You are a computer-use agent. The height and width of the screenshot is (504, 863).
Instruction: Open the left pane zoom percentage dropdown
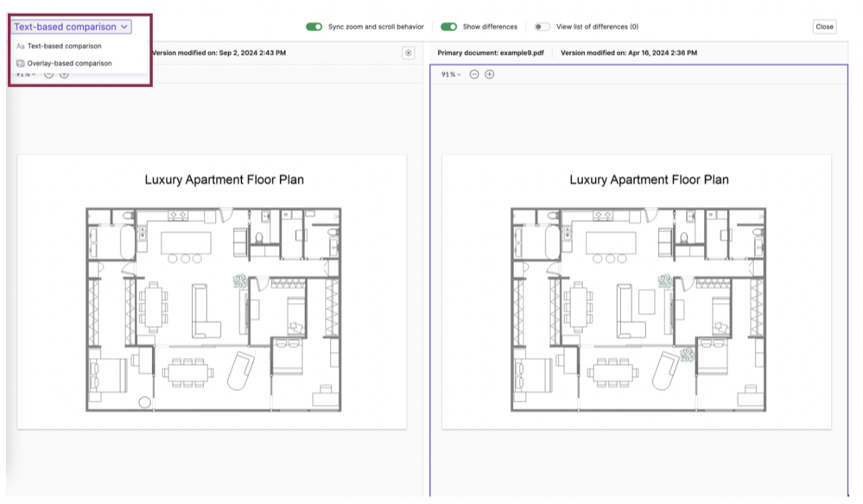(26, 75)
